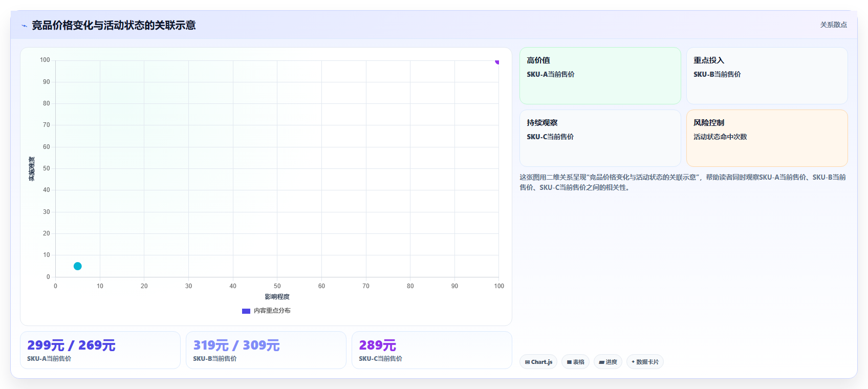Select the teal scatter data point

pos(78,266)
